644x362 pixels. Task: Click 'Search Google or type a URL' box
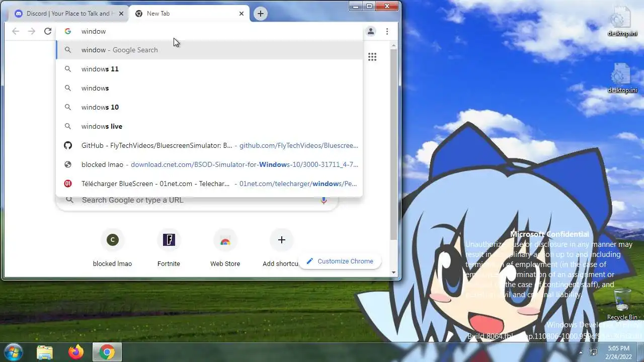[x=197, y=200]
